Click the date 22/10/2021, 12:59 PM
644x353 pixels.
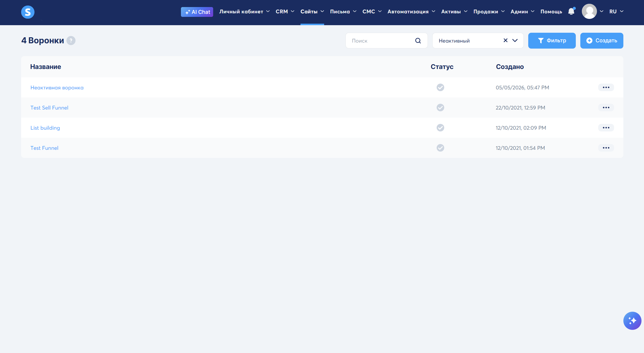point(520,108)
